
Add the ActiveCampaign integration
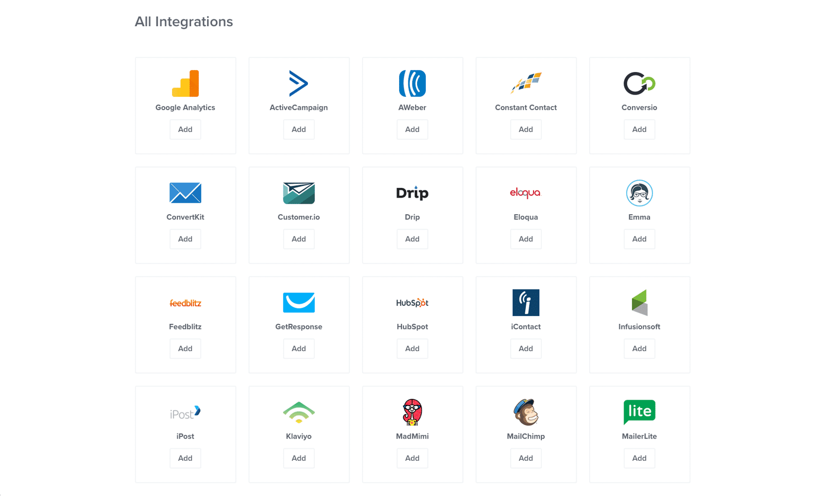coord(299,130)
